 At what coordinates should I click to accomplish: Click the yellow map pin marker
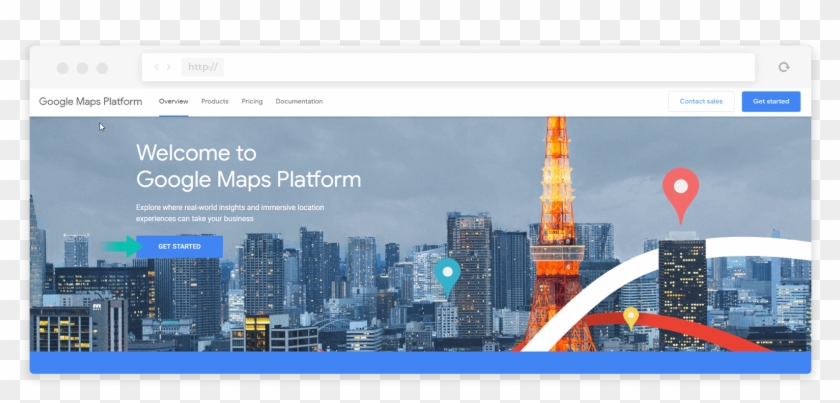click(x=631, y=318)
